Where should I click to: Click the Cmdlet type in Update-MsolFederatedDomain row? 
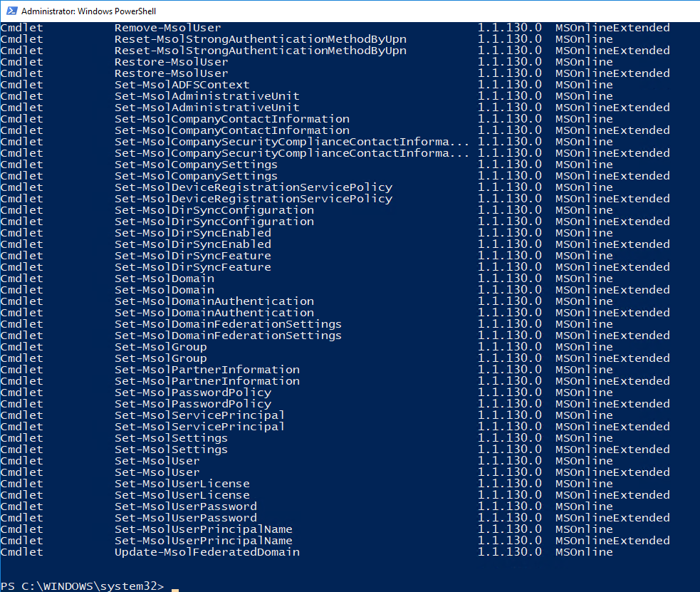21,552
